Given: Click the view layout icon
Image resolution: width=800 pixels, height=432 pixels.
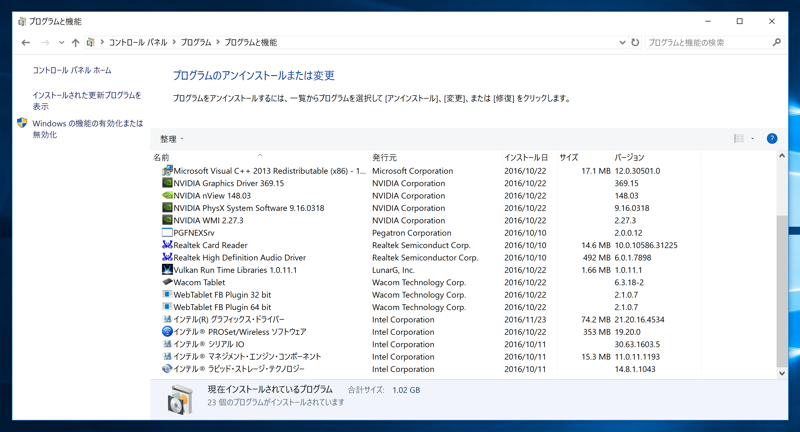Looking at the screenshot, I should tap(739, 139).
